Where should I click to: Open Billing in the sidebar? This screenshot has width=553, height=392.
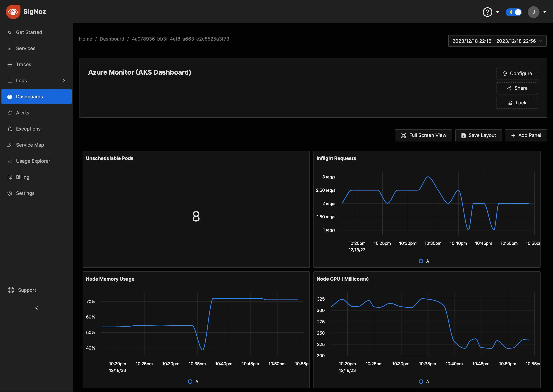36,177
